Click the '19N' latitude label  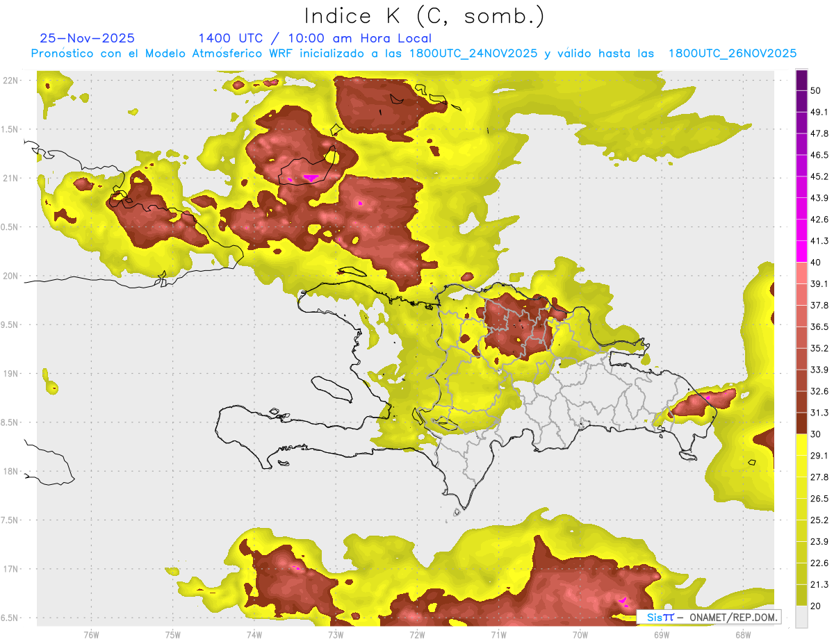point(12,374)
